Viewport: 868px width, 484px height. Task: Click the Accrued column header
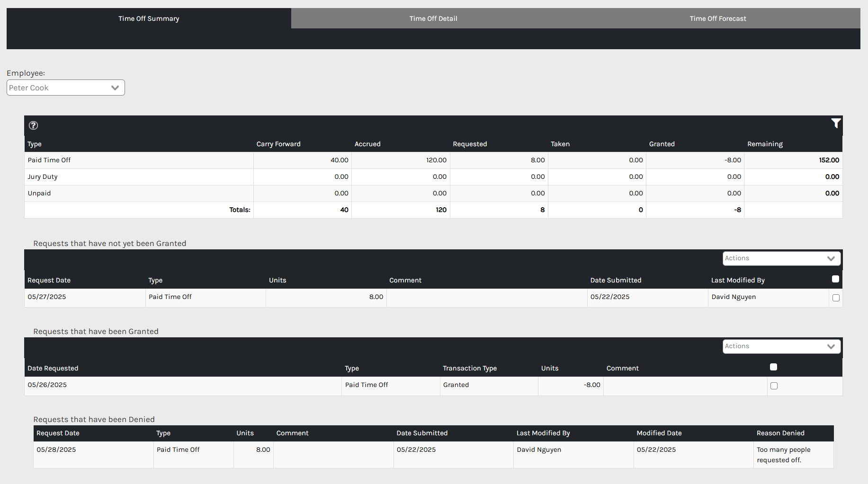coord(367,144)
